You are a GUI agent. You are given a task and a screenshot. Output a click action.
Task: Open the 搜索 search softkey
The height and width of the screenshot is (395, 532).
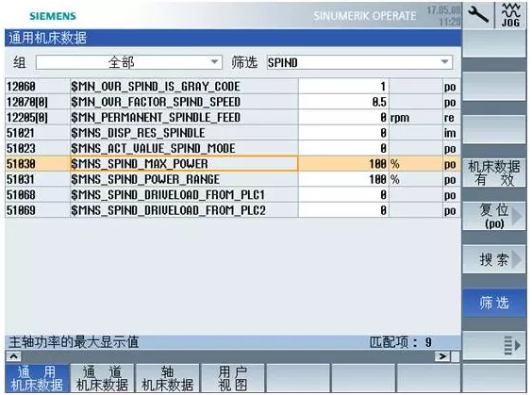coord(494,259)
